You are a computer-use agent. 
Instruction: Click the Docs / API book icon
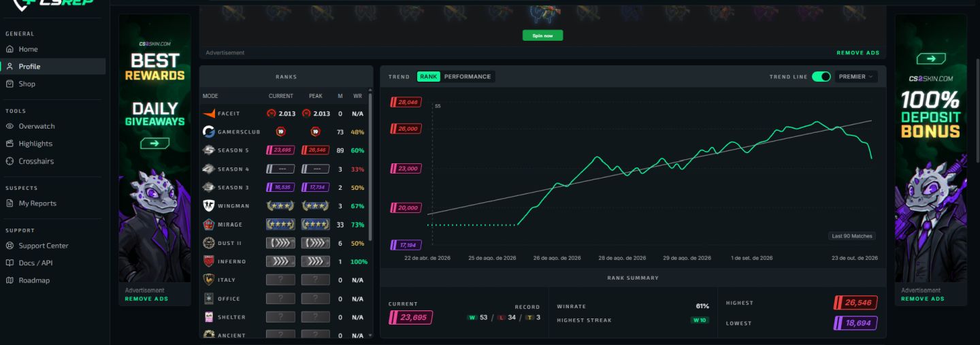point(10,263)
